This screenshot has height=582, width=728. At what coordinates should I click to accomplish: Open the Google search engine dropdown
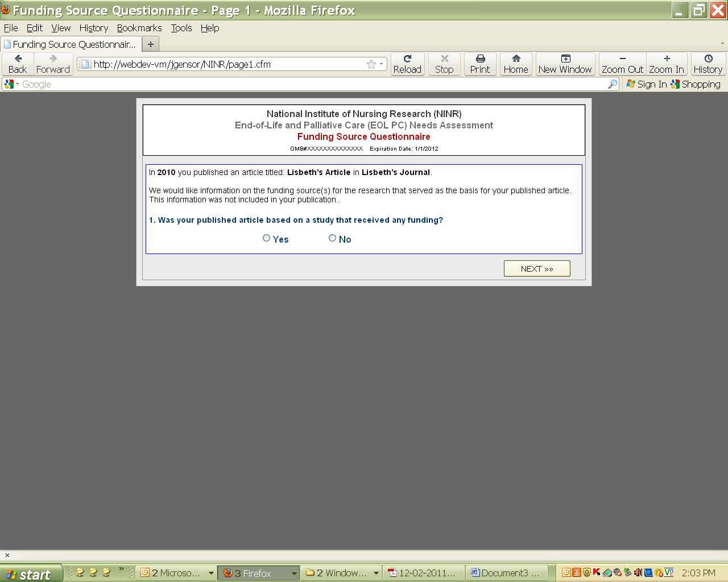click(x=11, y=84)
